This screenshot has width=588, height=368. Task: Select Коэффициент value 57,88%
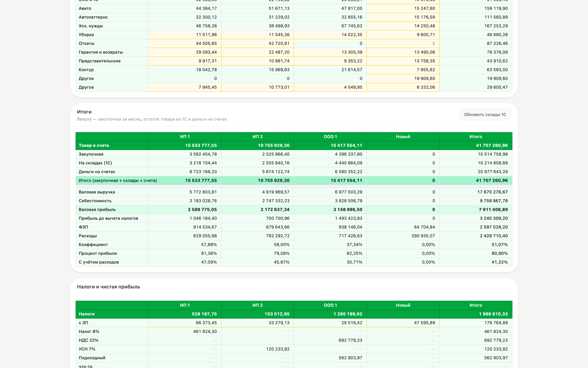(209, 245)
